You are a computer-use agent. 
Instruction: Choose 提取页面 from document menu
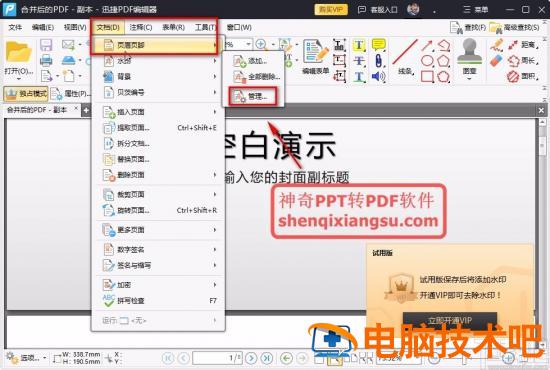coord(158,128)
